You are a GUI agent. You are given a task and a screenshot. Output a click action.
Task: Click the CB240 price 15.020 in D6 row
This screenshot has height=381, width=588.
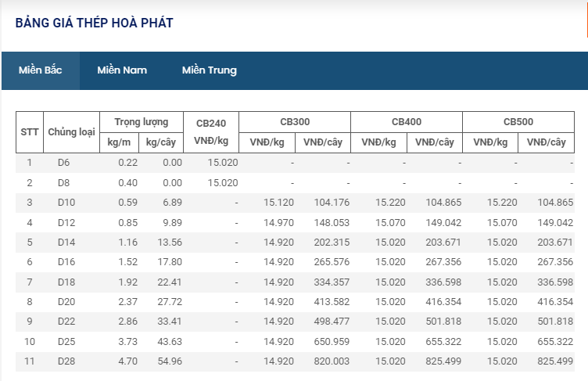tap(223, 163)
